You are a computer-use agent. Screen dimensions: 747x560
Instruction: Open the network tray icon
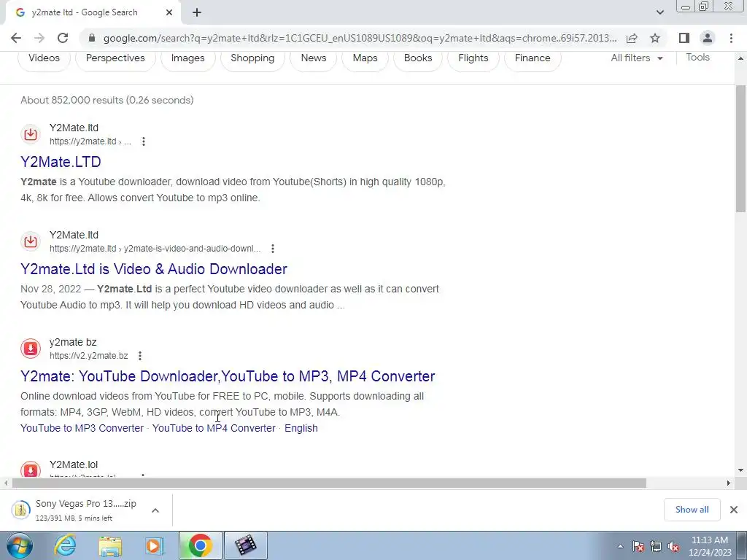(656, 546)
